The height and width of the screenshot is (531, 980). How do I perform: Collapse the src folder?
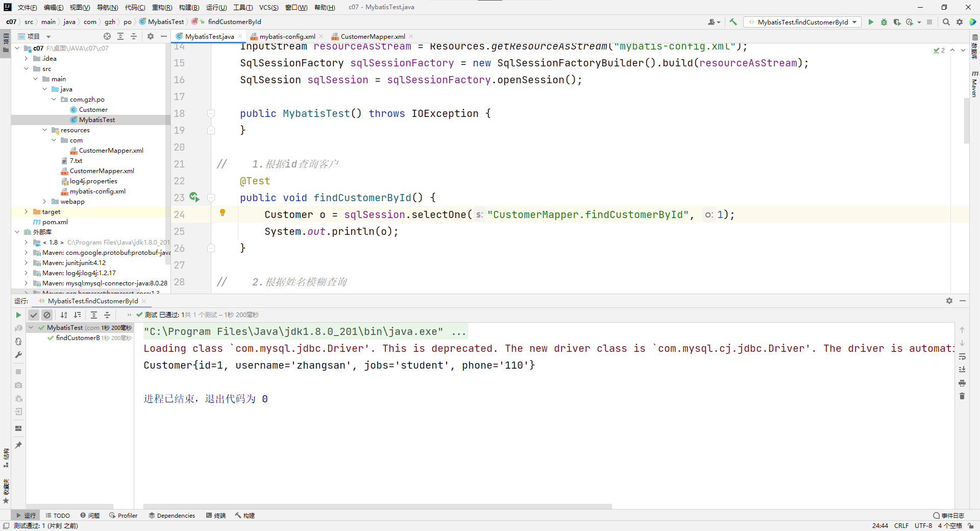(x=26, y=68)
